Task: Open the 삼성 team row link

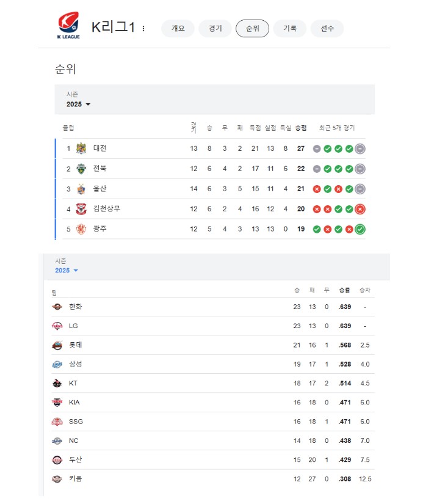Action: click(213, 364)
